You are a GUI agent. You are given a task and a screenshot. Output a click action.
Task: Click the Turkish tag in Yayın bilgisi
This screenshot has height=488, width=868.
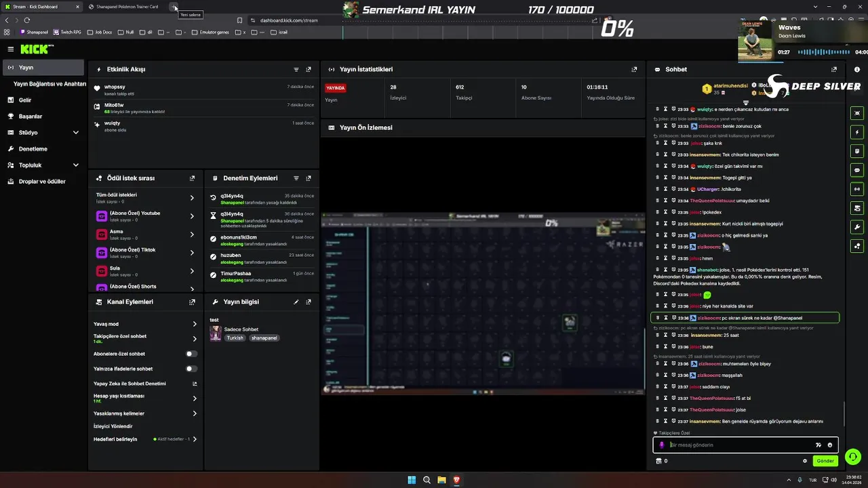(235, 338)
